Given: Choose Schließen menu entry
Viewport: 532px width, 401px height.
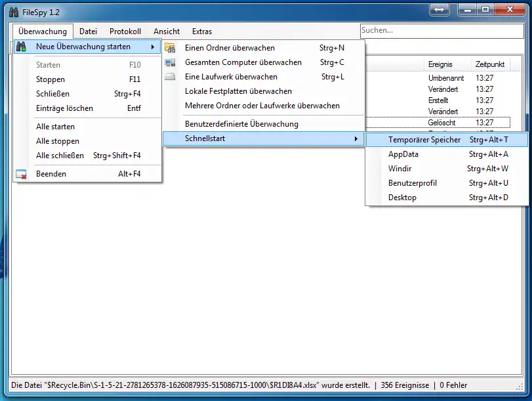Looking at the screenshot, I should [87, 94].
